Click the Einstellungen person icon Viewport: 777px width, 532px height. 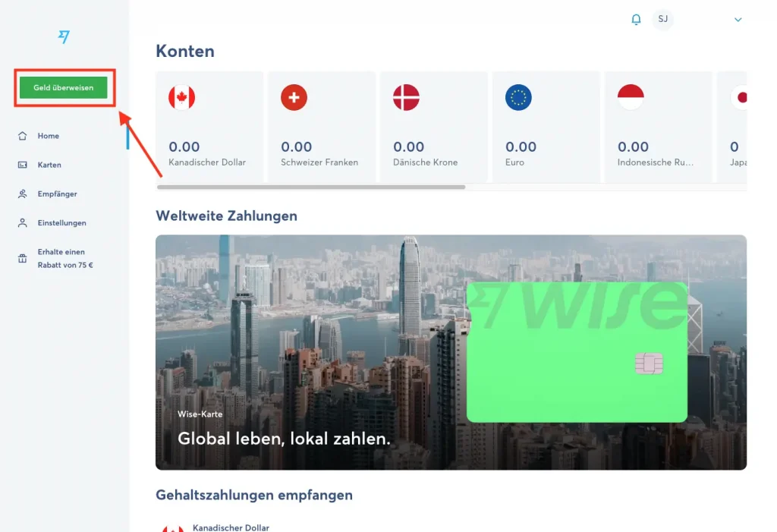22,223
